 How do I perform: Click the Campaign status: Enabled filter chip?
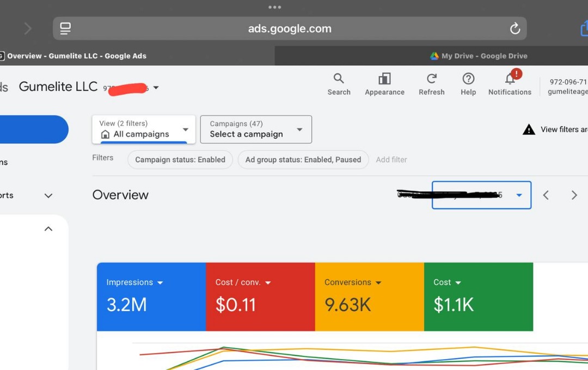[x=180, y=159]
